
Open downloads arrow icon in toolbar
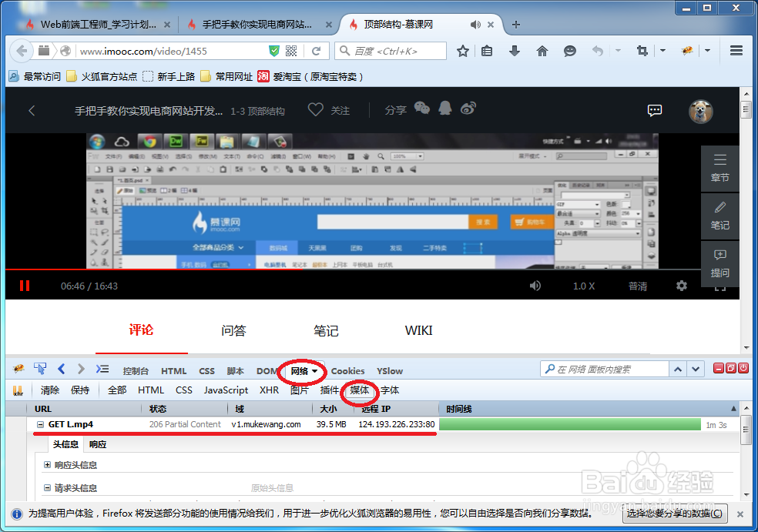point(515,51)
